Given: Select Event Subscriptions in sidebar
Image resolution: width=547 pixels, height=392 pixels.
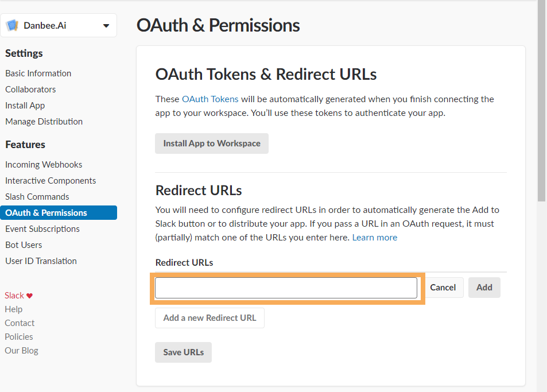Looking at the screenshot, I should [x=42, y=229].
